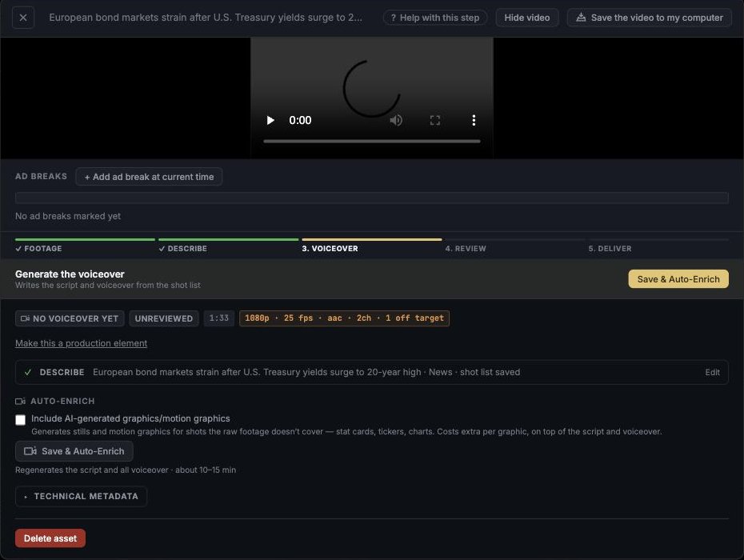Add ad break at current time
The width and height of the screenshot is (744, 560).
[149, 177]
